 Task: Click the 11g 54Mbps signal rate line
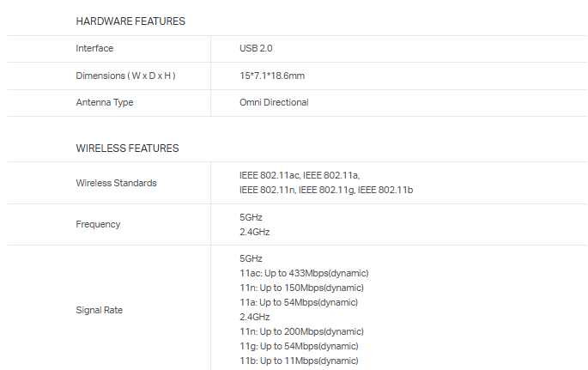point(299,346)
